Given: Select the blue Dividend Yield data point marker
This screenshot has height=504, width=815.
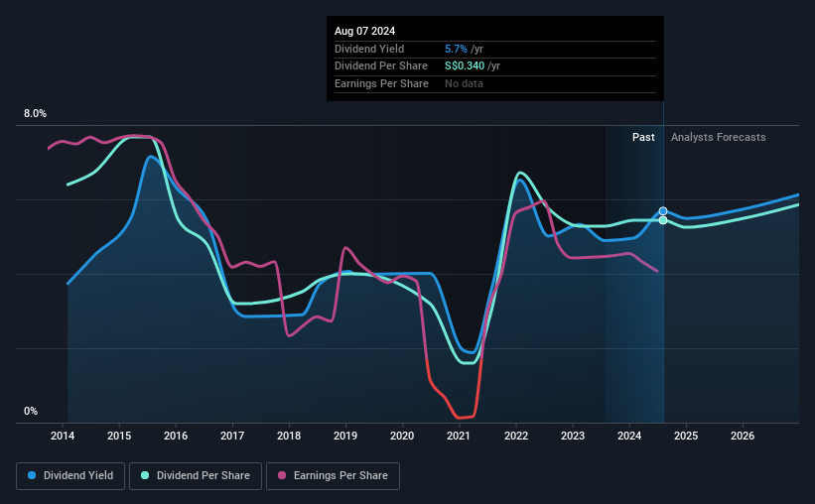Looking at the screenshot, I should (663, 211).
